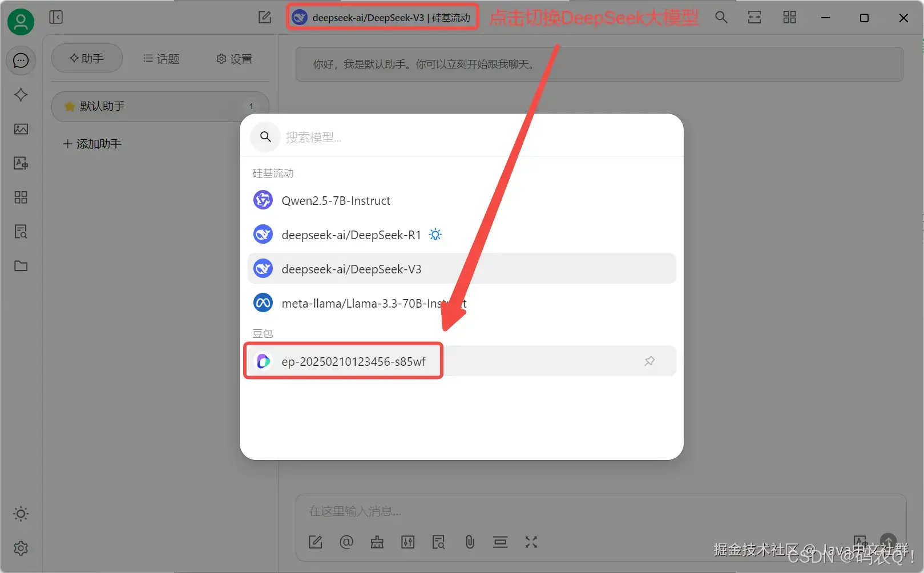Click the send message arrow button

tap(889, 542)
